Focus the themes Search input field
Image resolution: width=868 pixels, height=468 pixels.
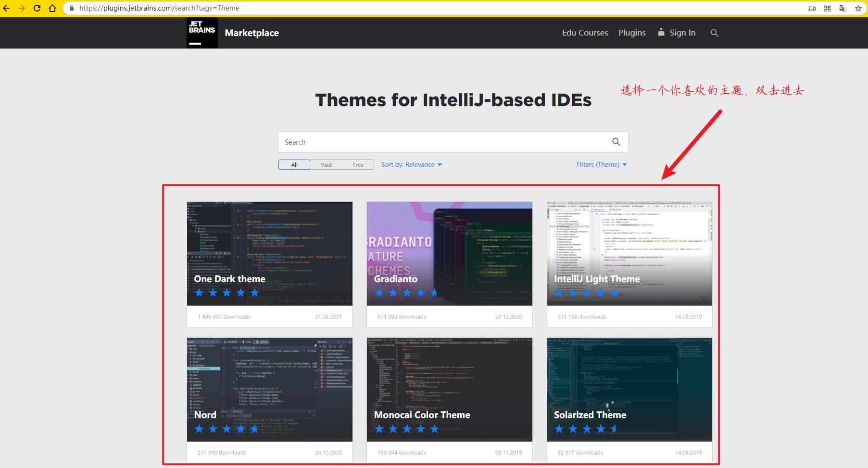(x=453, y=142)
